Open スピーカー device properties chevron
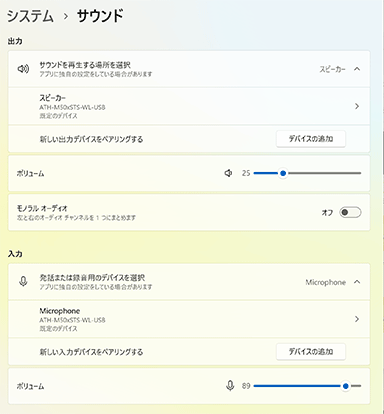The image size is (384, 414). point(357,106)
